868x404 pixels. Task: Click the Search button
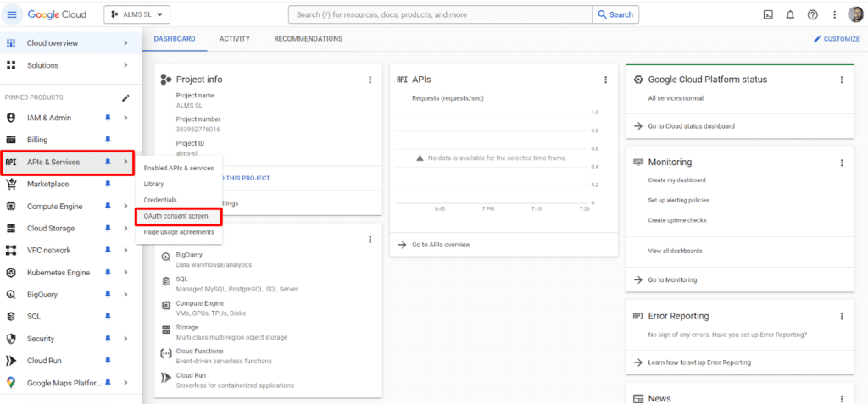(x=615, y=15)
